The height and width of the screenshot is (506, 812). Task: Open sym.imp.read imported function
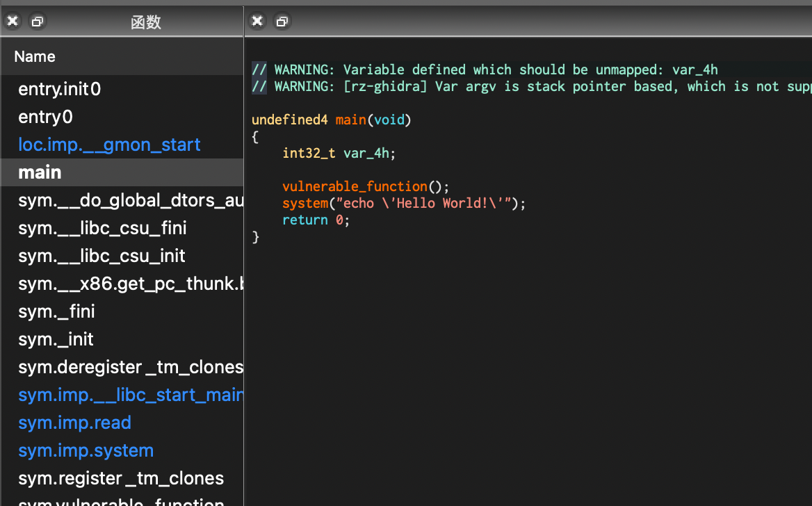click(74, 423)
